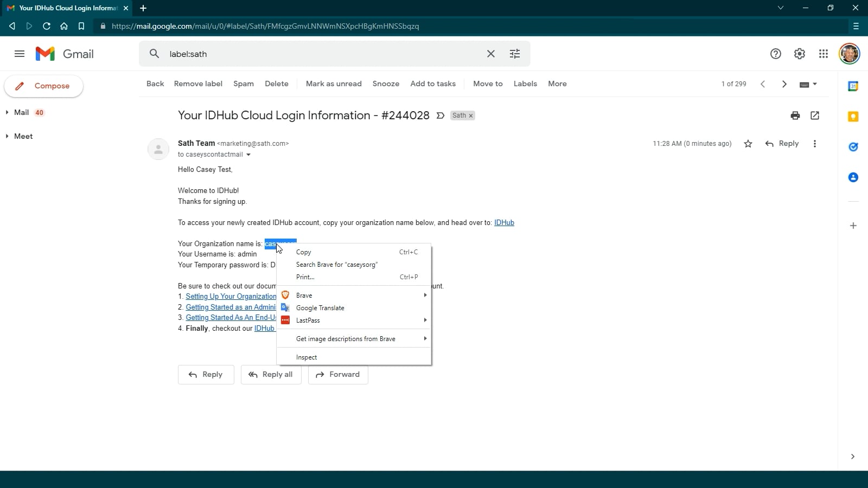
Task: Open the Gmail main menu hamburger icon
Action: (20, 54)
